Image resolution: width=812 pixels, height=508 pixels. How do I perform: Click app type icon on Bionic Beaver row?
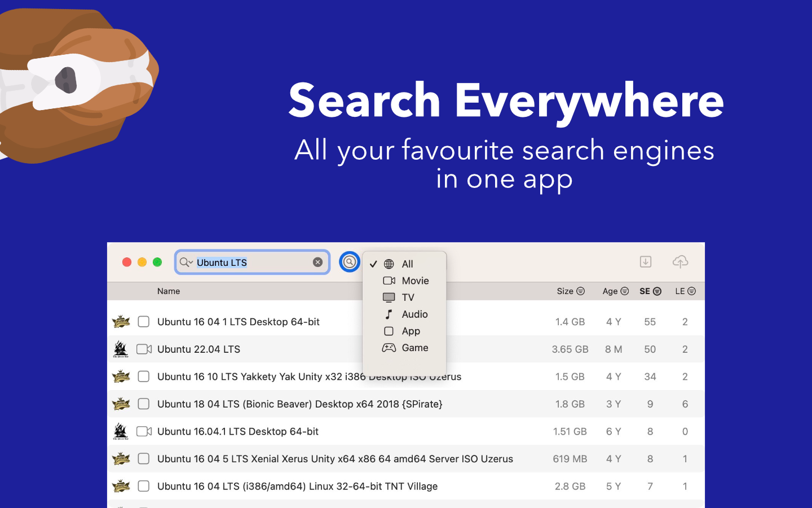tap(144, 404)
